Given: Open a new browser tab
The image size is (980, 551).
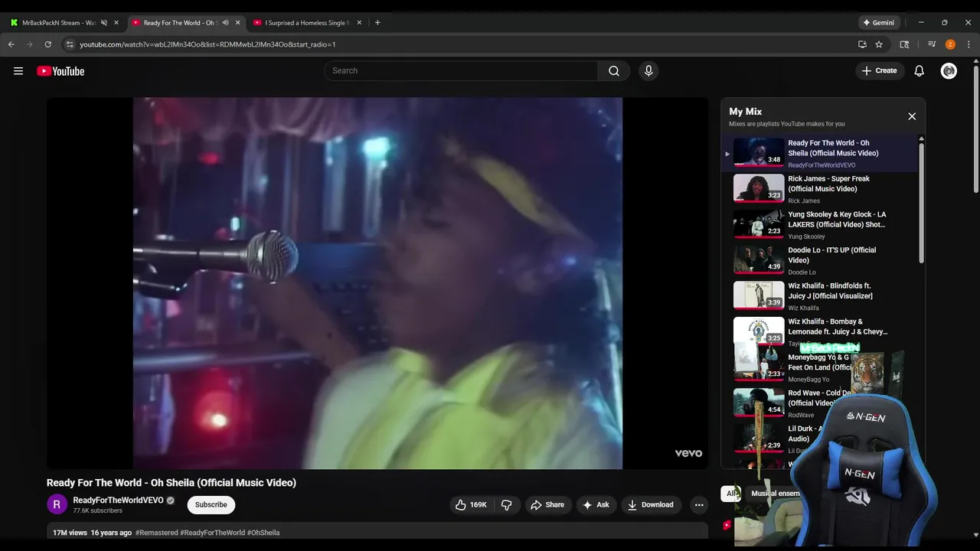Looking at the screenshot, I should click(x=377, y=23).
